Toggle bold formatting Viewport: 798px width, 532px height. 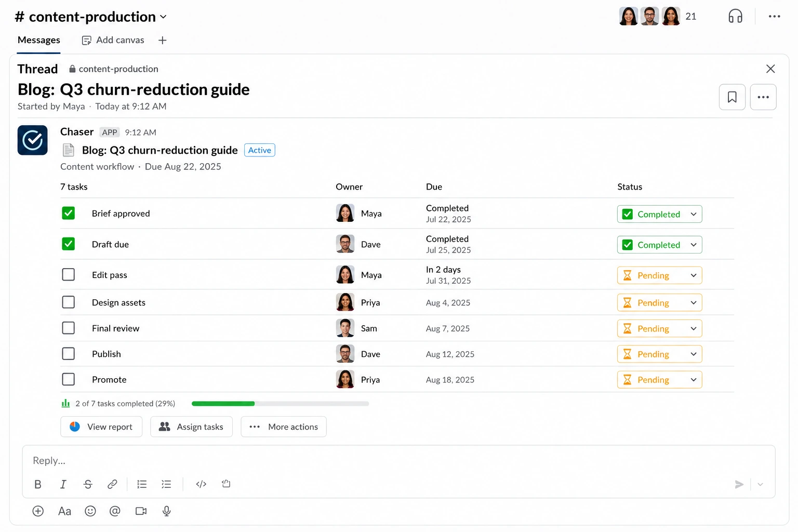click(38, 484)
